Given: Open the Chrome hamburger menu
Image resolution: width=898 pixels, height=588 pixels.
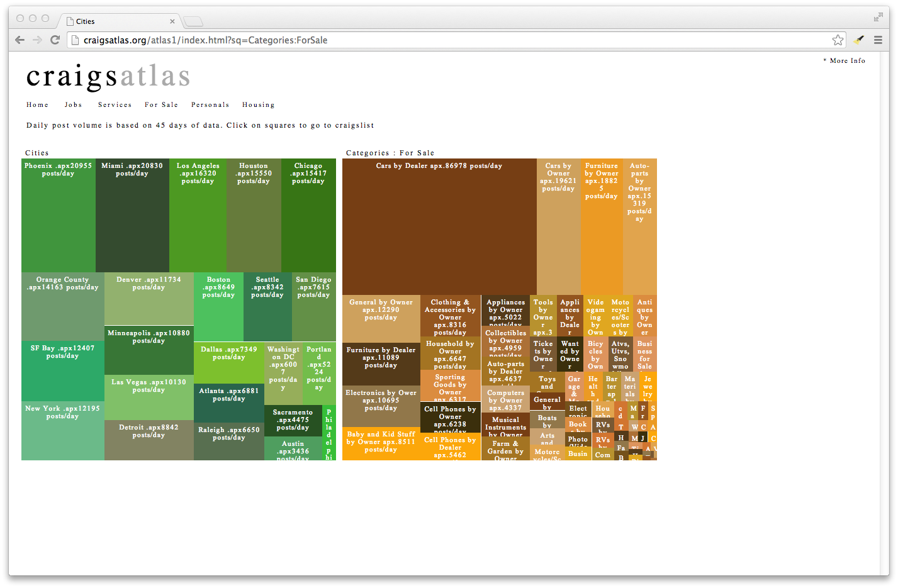Looking at the screenshot, I should [x=878, y=40].
